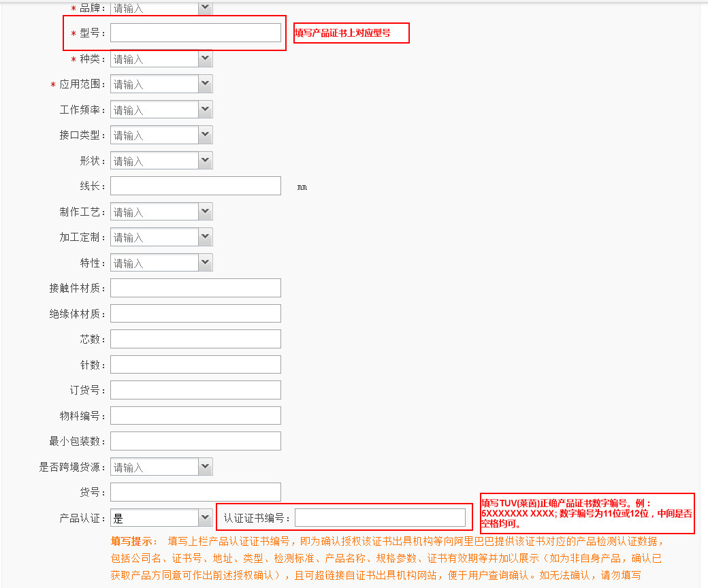708x588 pixels.
Task: Click the 芯数 core count field
Action: coord(195,338)
